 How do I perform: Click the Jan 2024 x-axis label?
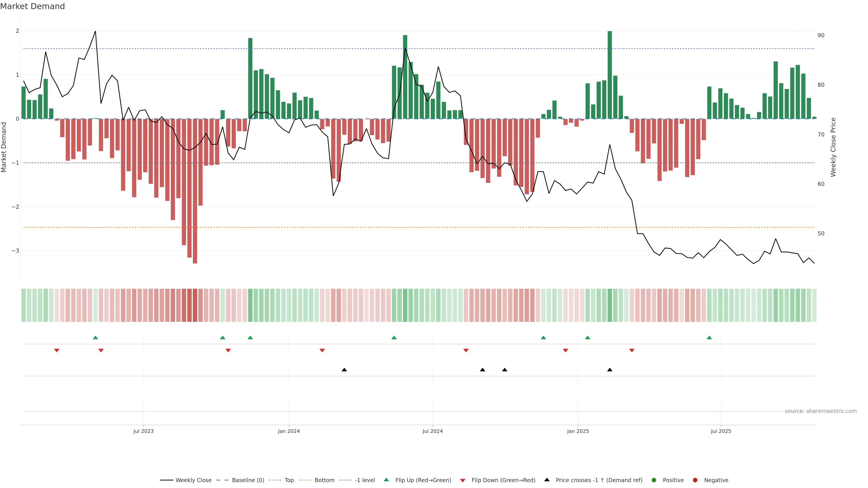click(289, 431)
